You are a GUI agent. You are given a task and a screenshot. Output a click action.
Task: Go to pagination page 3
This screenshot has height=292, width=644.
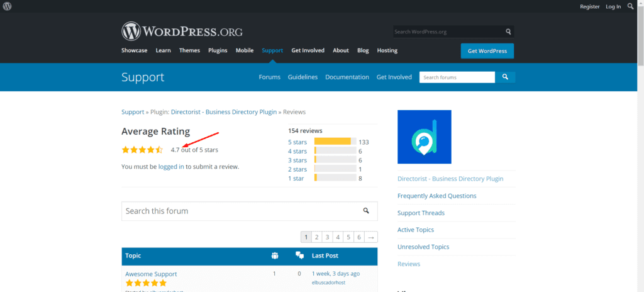[x=327, y=237]
